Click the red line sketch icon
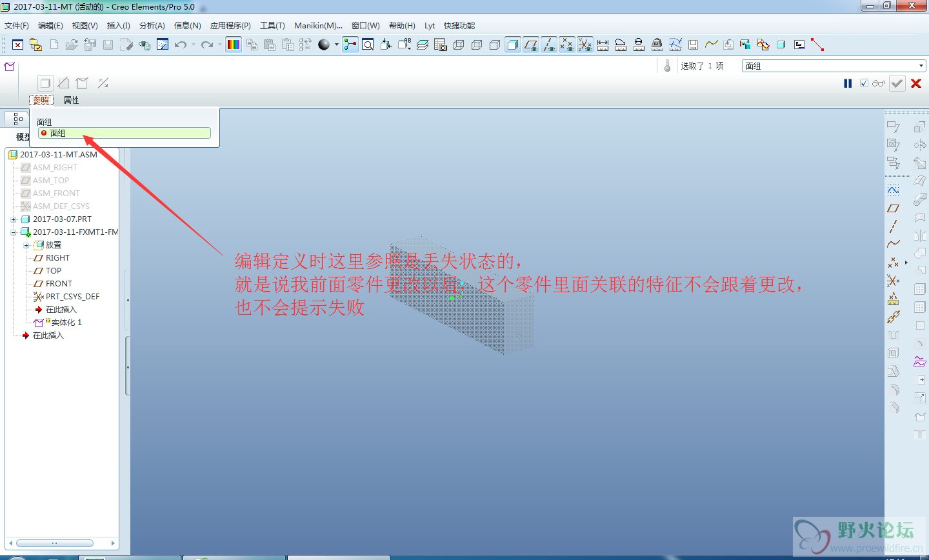This screenshot has height=560, width=929. (817, 45)
